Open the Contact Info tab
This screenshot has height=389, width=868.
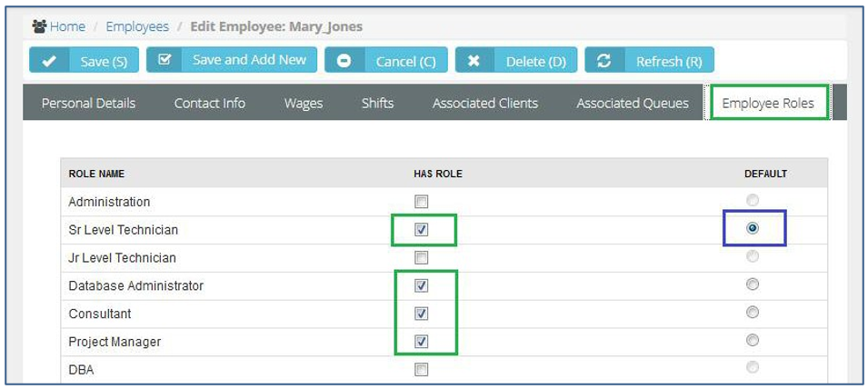click(210, 103)
